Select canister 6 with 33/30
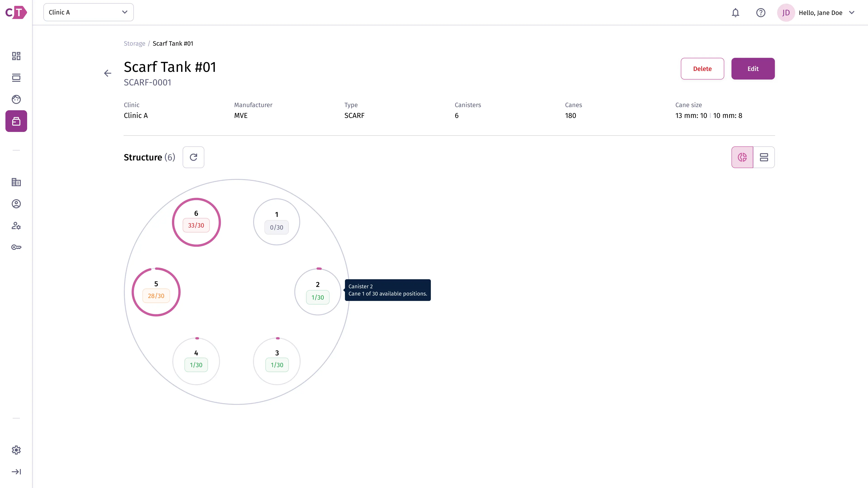The height and width of the screenshot is (488, 868). (196, 222)
